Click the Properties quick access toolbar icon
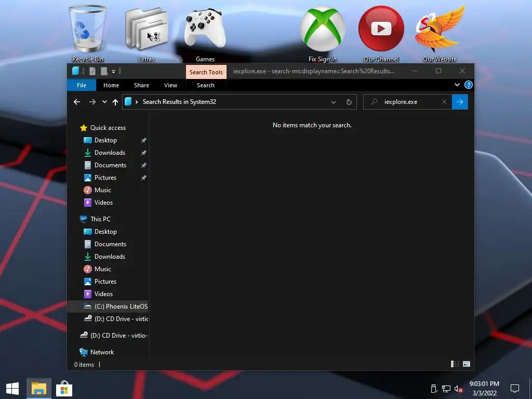The image size is (532, 399). click(x=92, y=71)
